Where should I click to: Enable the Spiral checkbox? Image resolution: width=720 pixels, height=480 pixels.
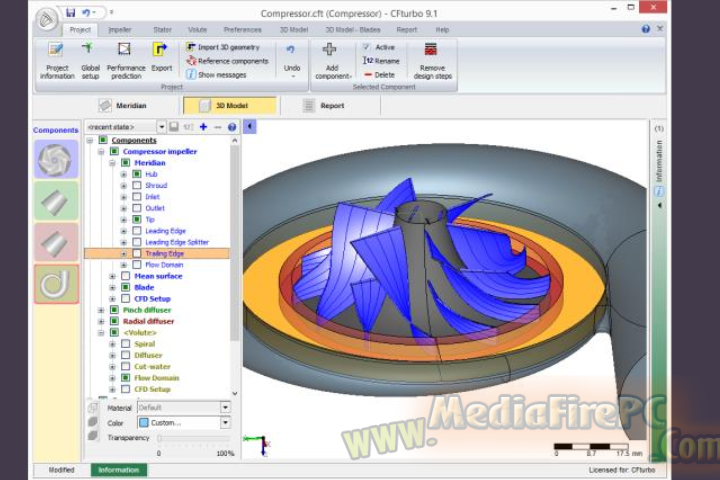tap(125, 344)
